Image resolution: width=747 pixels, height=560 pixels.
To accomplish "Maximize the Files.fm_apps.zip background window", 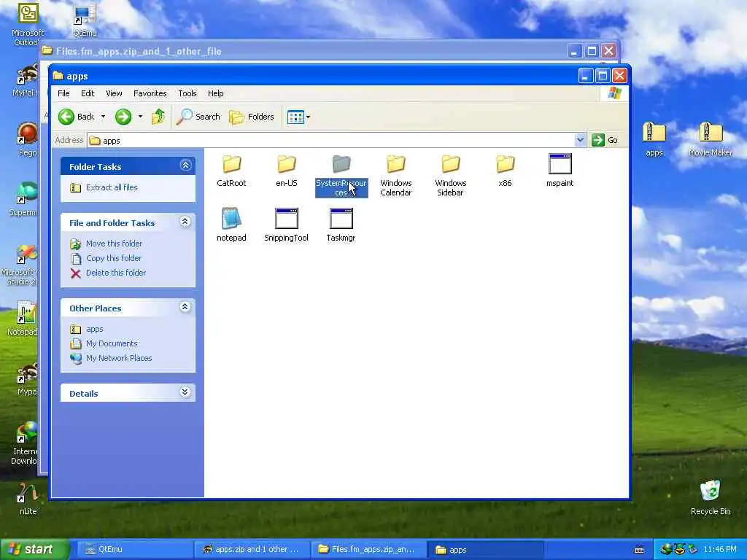I will [x=592, y=51].
